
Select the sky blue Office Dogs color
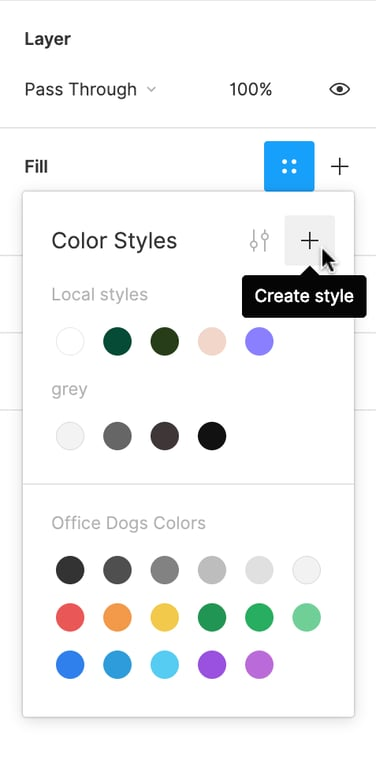point(164,665)
